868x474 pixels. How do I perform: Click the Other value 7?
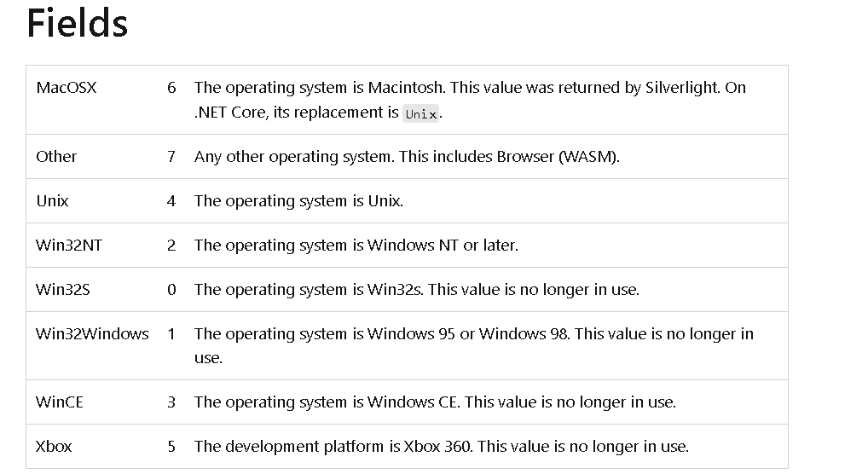(171, 157)
